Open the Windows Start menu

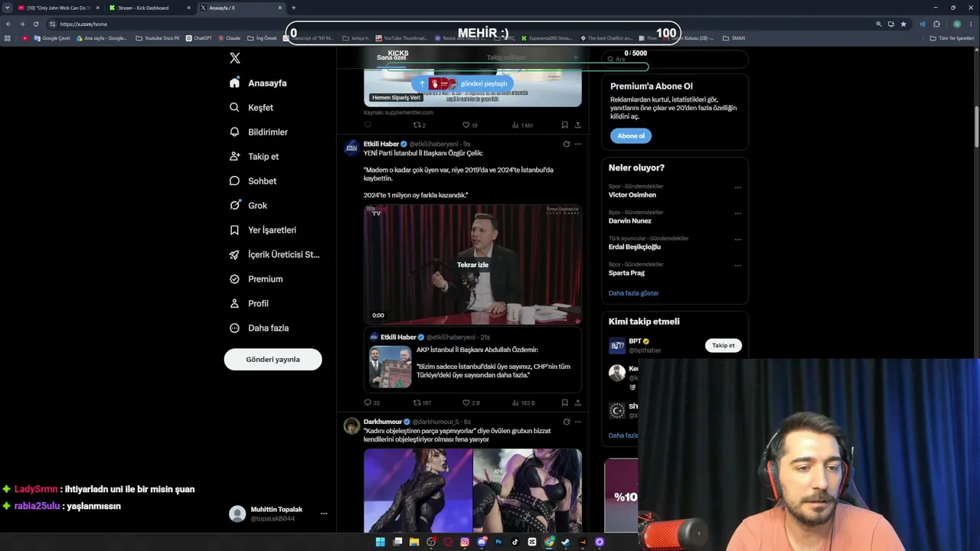pos(381,542)
